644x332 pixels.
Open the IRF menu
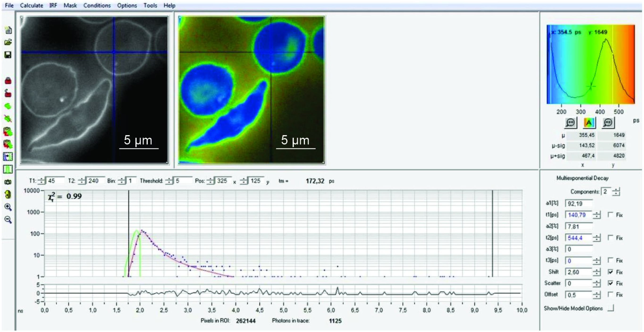[x=53, y=5]
